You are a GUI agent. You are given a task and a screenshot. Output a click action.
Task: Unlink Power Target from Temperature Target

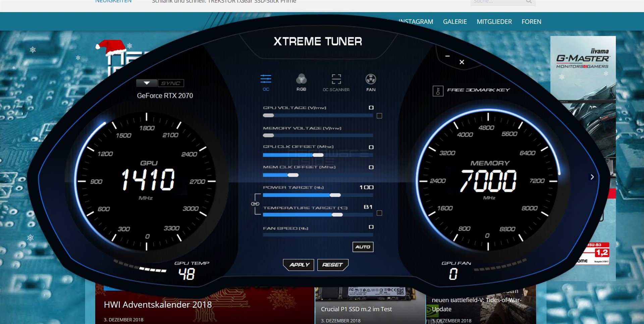(x=256, y=204)
